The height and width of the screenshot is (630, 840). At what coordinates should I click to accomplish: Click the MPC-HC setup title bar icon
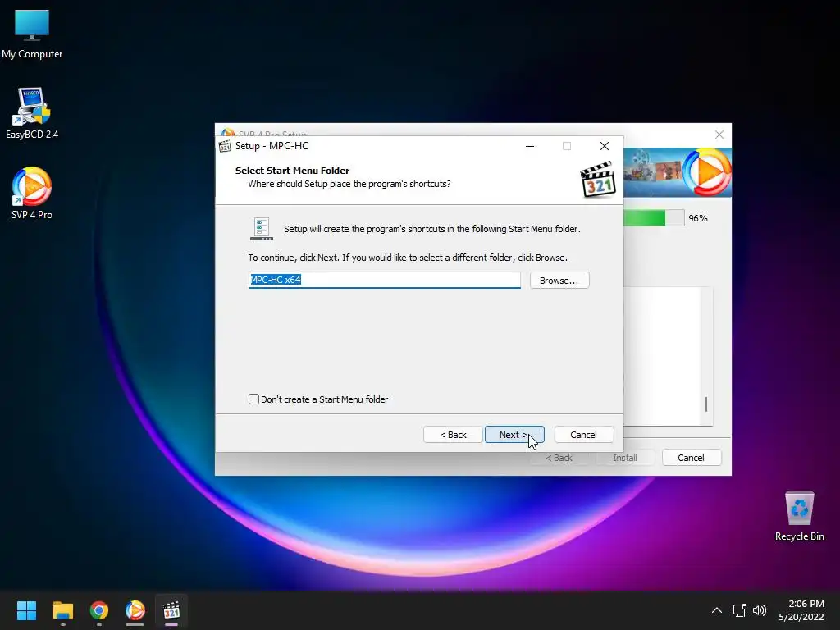pos(225,146)
